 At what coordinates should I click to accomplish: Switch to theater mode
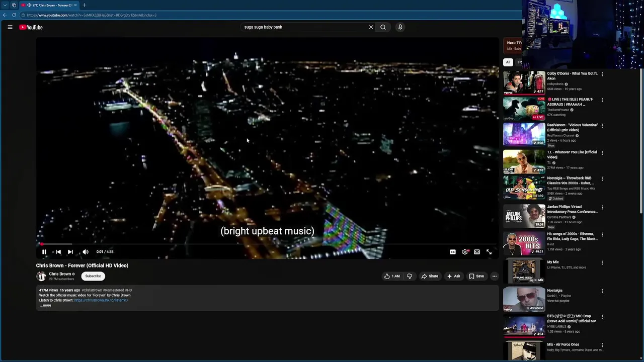477,252
